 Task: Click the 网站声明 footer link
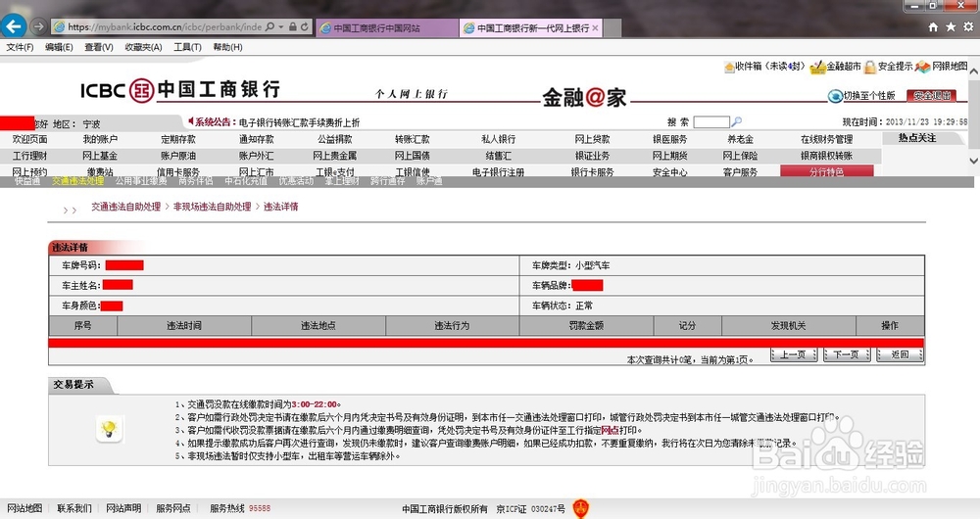pyautogui.click(x=123, y=508)
